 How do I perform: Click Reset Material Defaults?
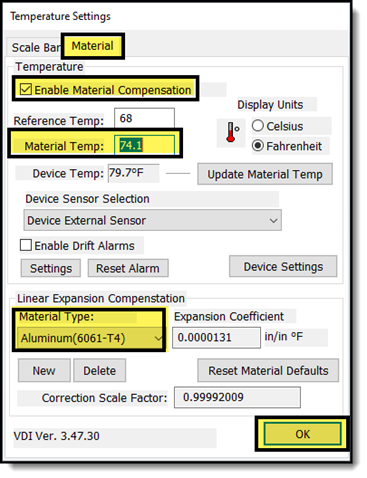pos(268,370)
